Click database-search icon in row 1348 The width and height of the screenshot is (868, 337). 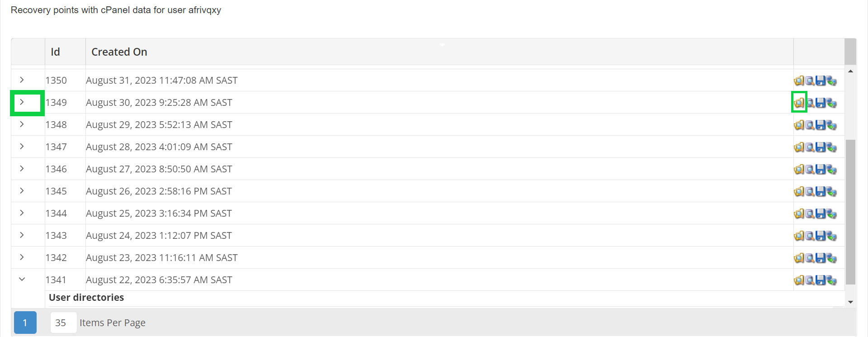pos(810,125)
